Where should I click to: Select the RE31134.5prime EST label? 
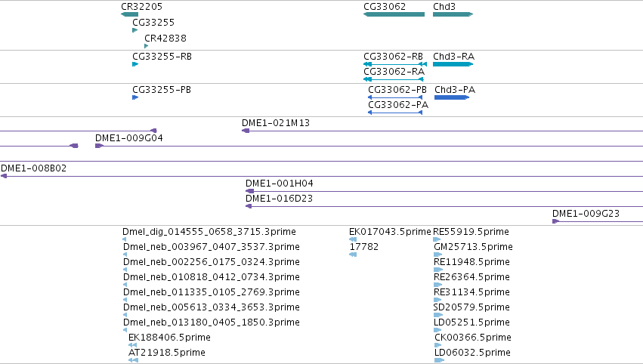tap(471, 292)
